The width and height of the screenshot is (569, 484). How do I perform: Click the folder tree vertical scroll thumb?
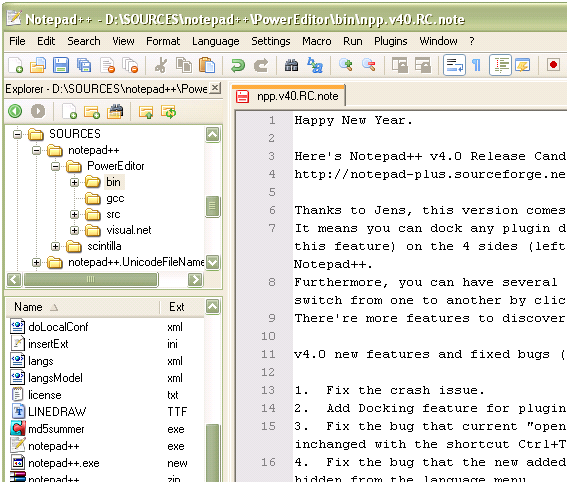[x=212, y=206]
